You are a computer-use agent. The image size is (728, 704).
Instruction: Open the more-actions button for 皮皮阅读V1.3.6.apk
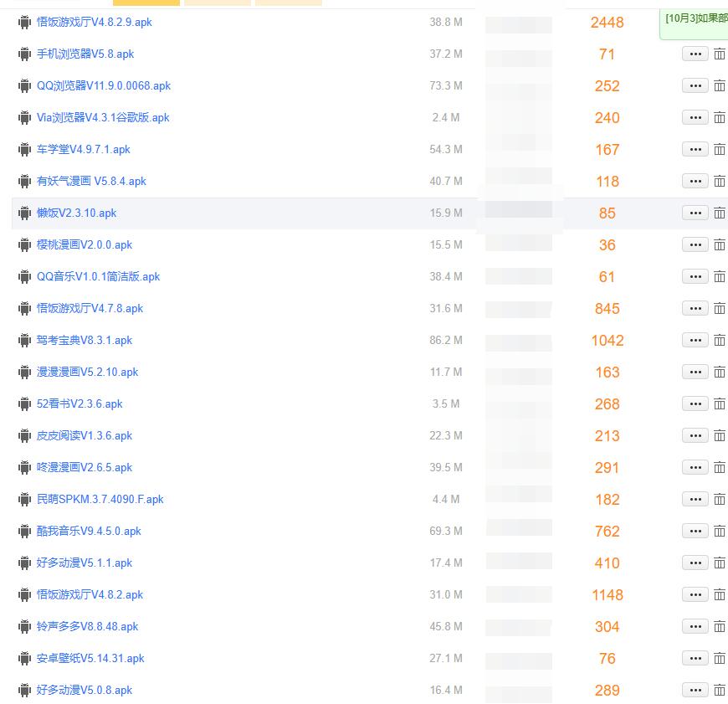[x=695, y=435]
